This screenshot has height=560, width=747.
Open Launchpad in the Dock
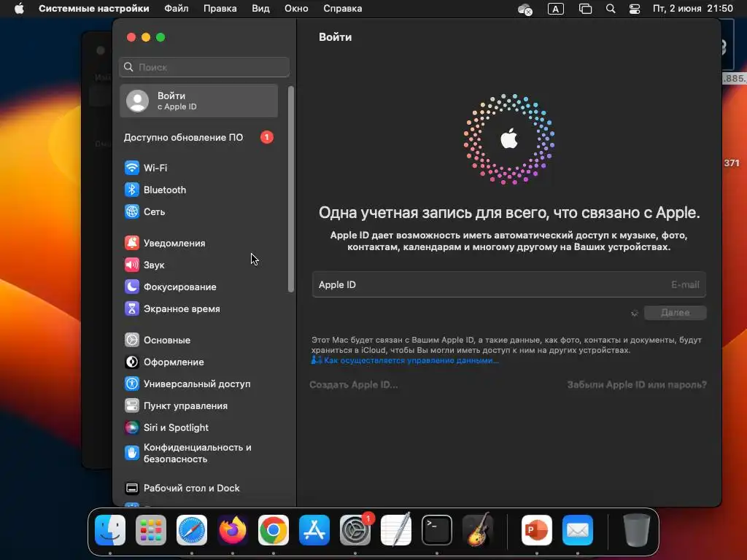click(x=151, y=530)
